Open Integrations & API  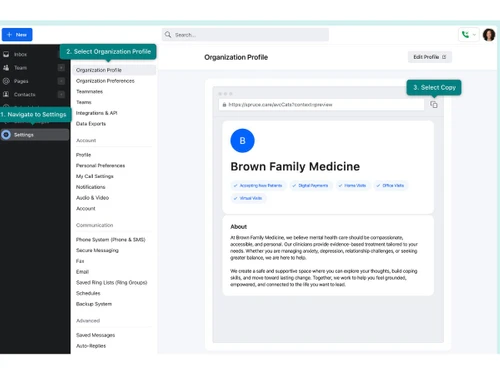tap(97, 113)
